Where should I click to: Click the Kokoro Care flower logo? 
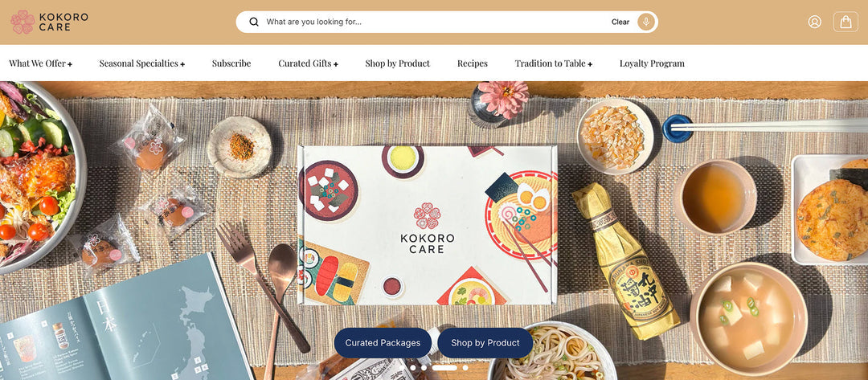23,22
